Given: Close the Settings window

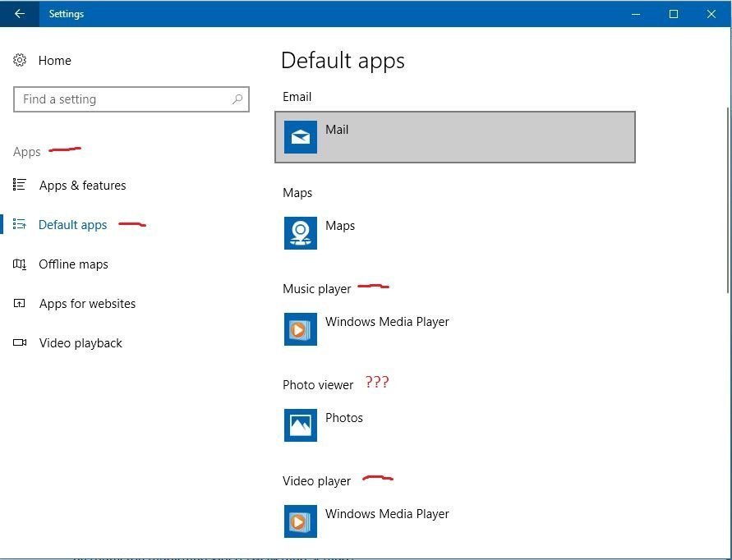Looking at the screenshot, I should point(711,14).
